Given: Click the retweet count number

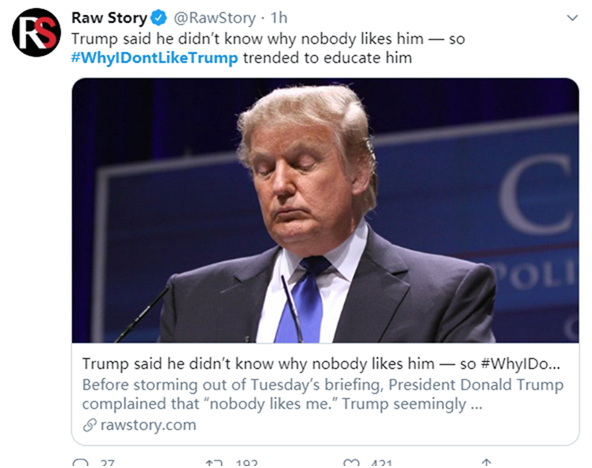Looking at the screenshot, I should click(247, 464).
